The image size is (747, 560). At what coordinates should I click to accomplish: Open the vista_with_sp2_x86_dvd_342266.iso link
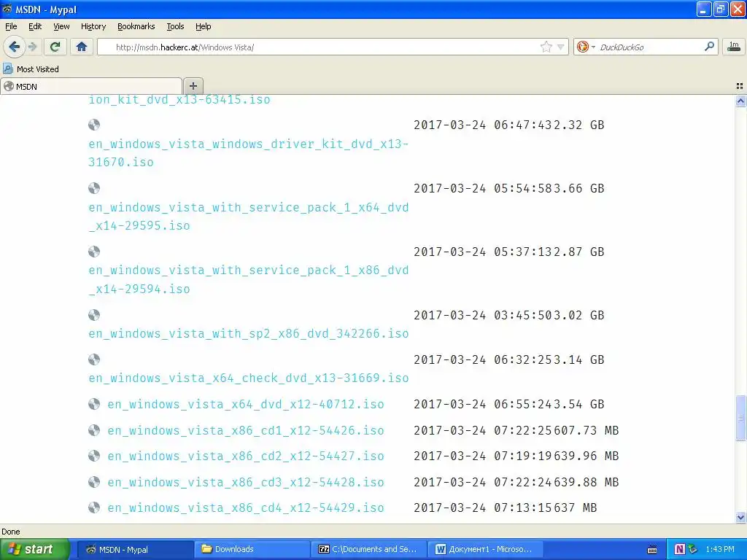tap(248, 333)
